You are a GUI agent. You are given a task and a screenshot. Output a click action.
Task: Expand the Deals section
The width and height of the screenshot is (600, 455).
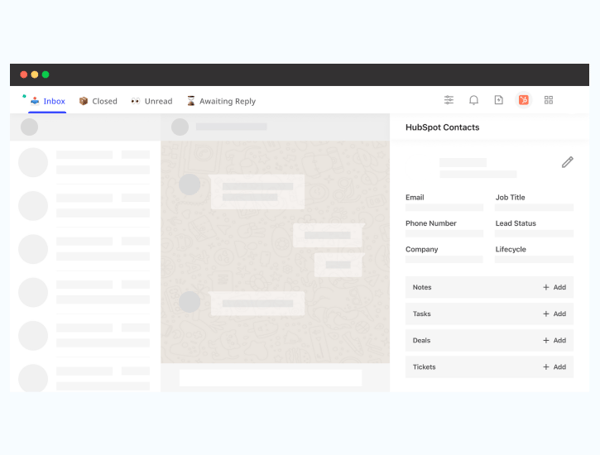coord(423,340)
